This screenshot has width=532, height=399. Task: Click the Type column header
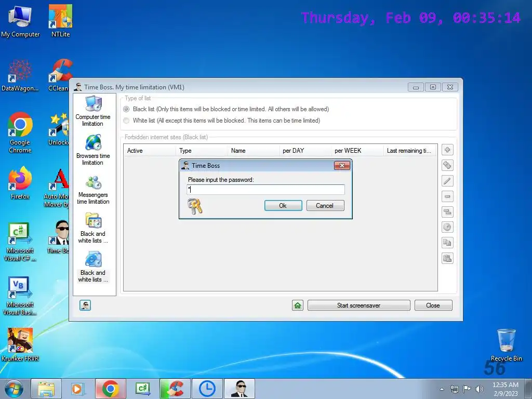tap(202, 151)
